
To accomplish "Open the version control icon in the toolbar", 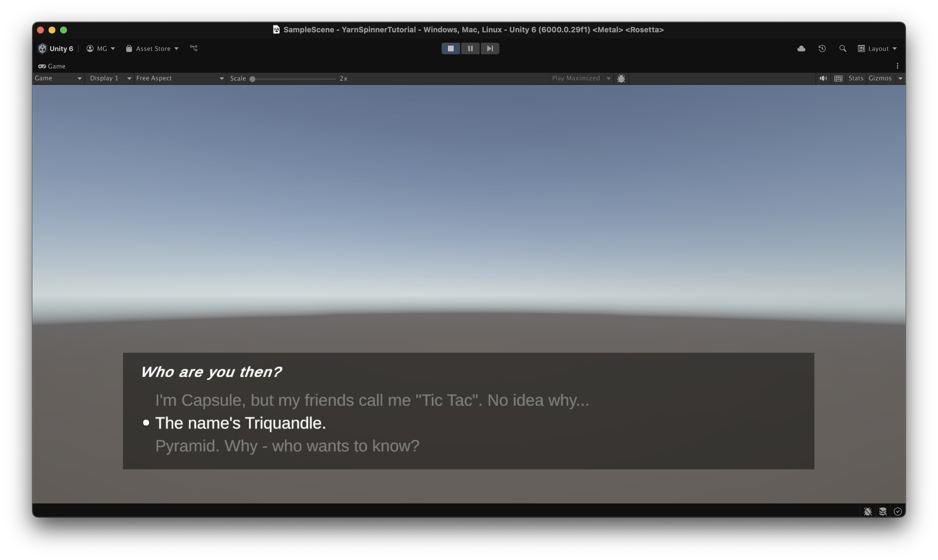I will click(x=194, y=48).
